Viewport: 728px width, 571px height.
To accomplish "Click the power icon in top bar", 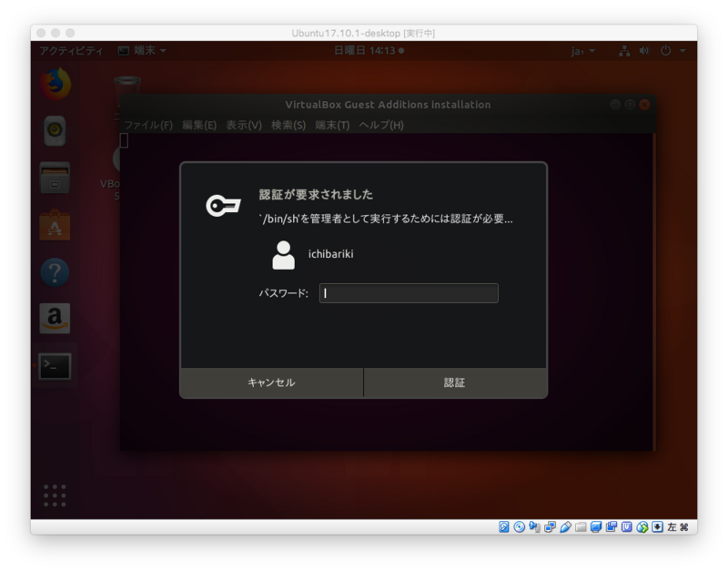I will [x=665, y=51].
